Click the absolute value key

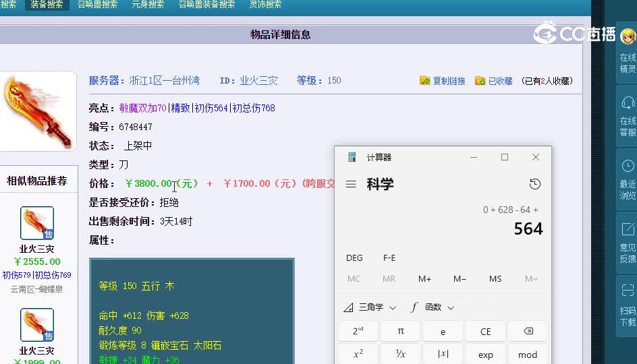(443, 355)
